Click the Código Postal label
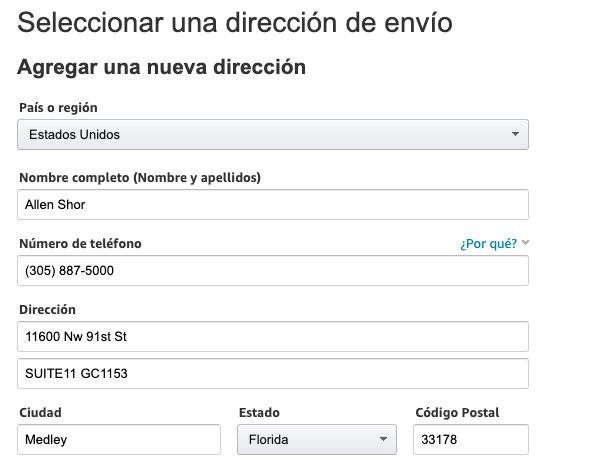The image size is (596, 475). tap(457, 413)
